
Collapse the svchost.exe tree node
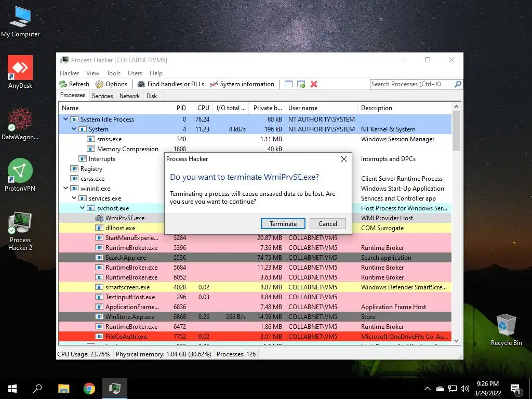pos(83,208)
